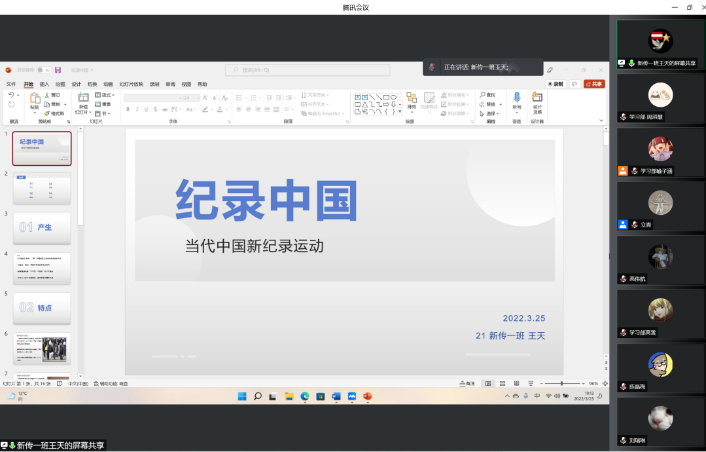Open the 文件 menu tab
This screenshot has width=706, height=452.
pos(12,84)
